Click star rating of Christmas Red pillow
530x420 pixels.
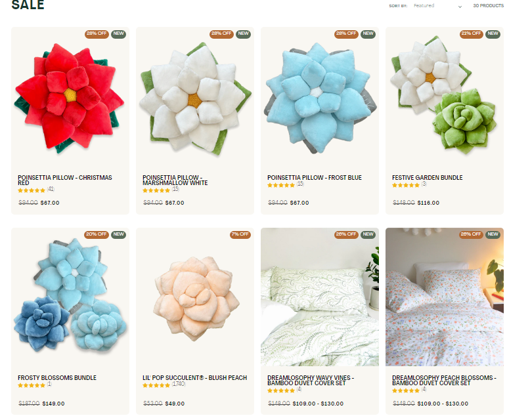point(32,190)
